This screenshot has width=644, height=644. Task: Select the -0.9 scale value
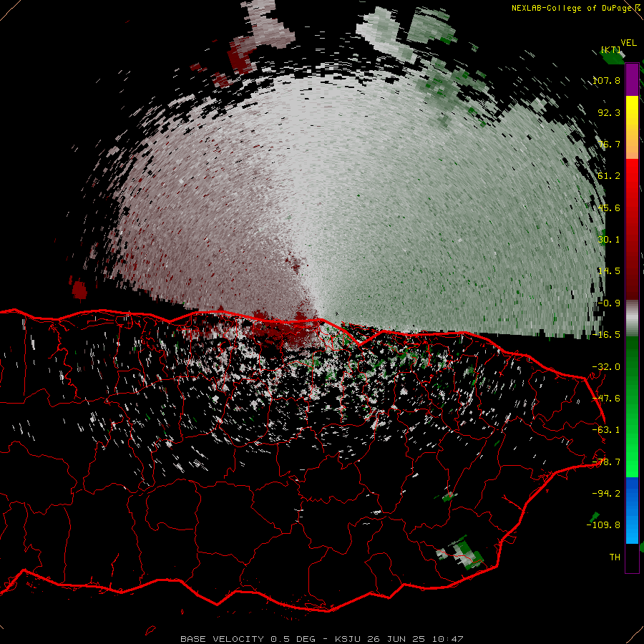point(609,303)
